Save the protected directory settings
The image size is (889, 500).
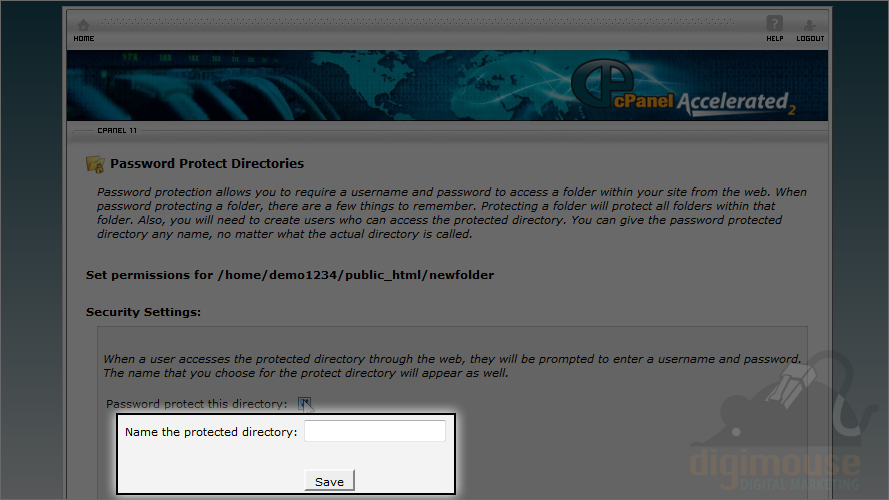click(x=329, y=481)
